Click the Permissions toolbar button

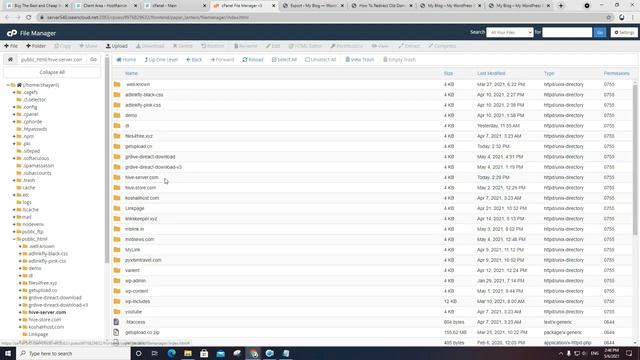tap(347, 46)
